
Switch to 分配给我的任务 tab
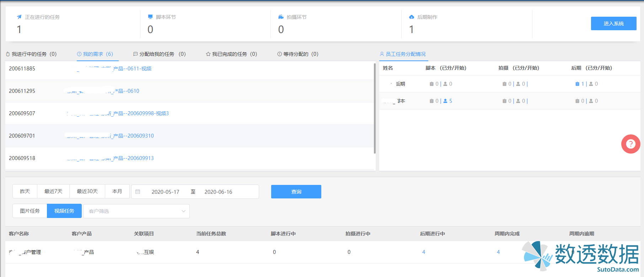point(159,54)
